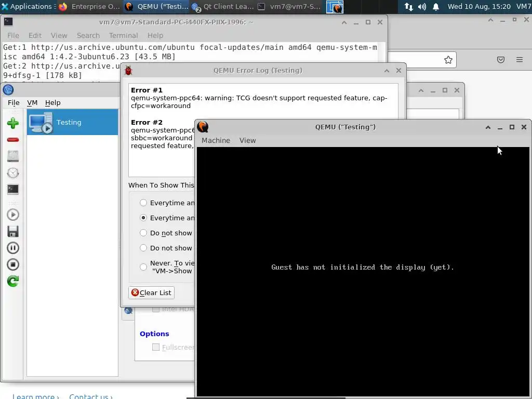Open the Machine menu in QEMU window

click(216, 140)
